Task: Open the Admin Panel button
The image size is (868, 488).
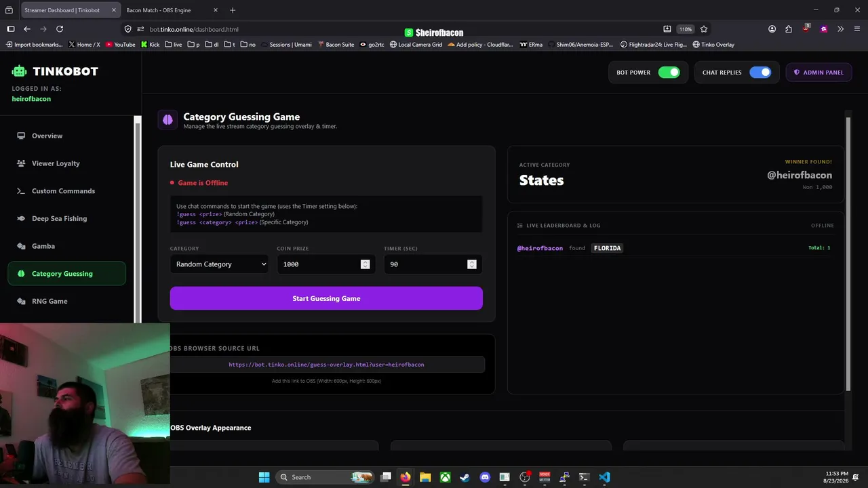Action: tap(818, 73)
